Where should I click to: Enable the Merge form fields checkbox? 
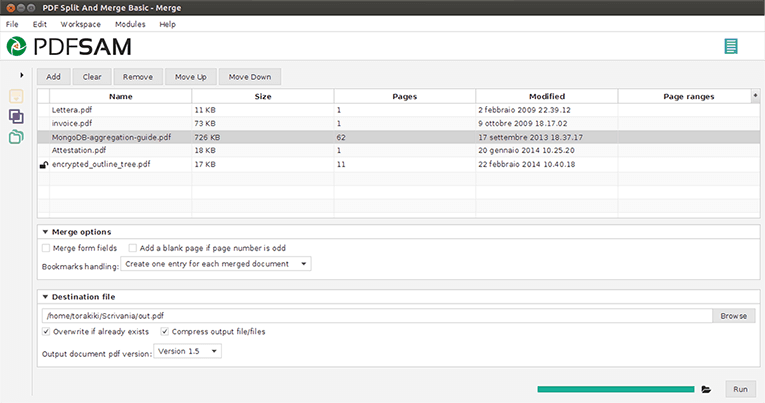point(46,247)
